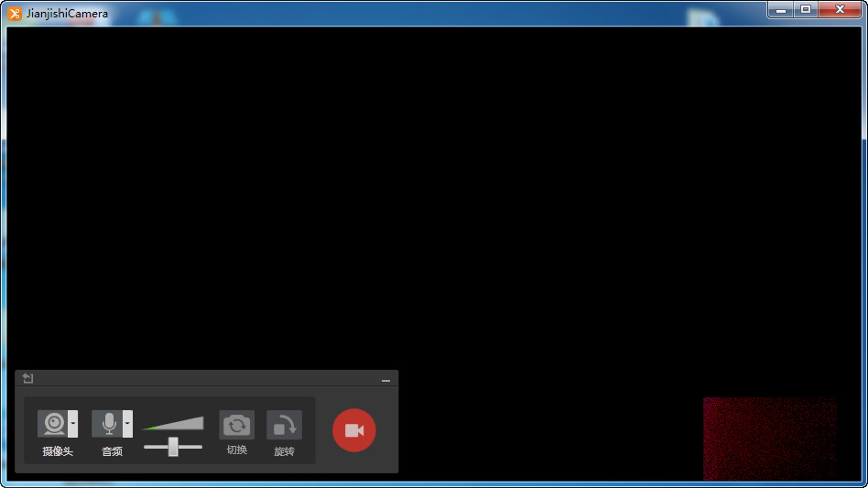
Task: Minimize the JianjishiCamera window
Action: click(781, 9)
